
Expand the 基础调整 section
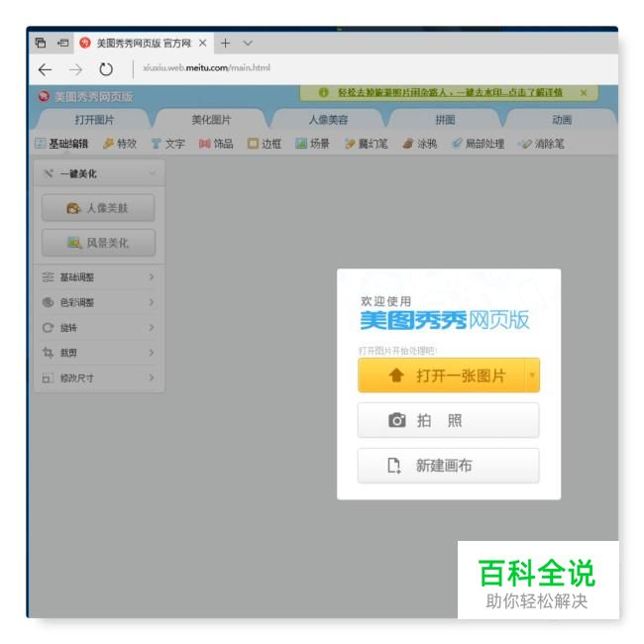pos(99,277)
